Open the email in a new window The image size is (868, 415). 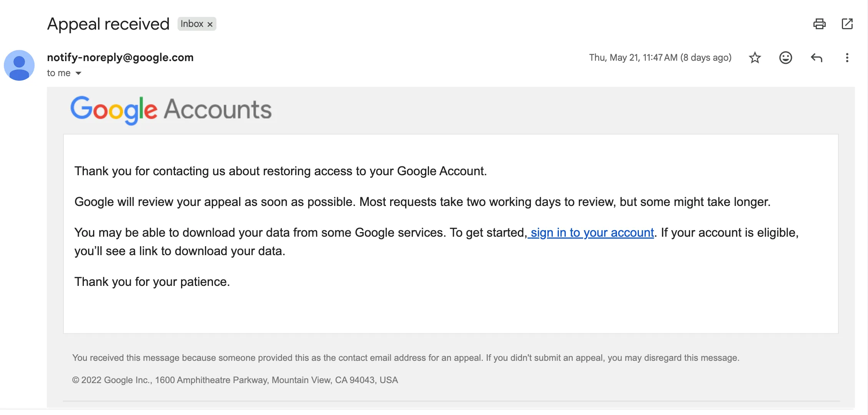point(847,24)
